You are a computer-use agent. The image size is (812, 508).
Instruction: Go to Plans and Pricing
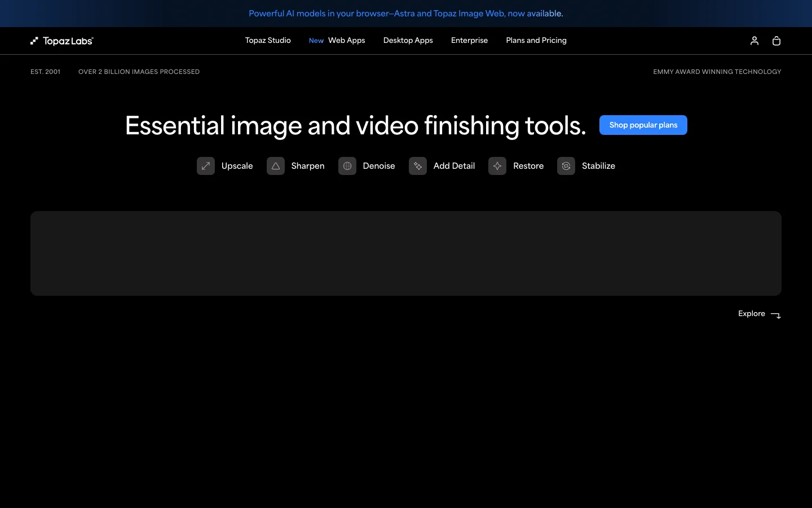(536, 41)
